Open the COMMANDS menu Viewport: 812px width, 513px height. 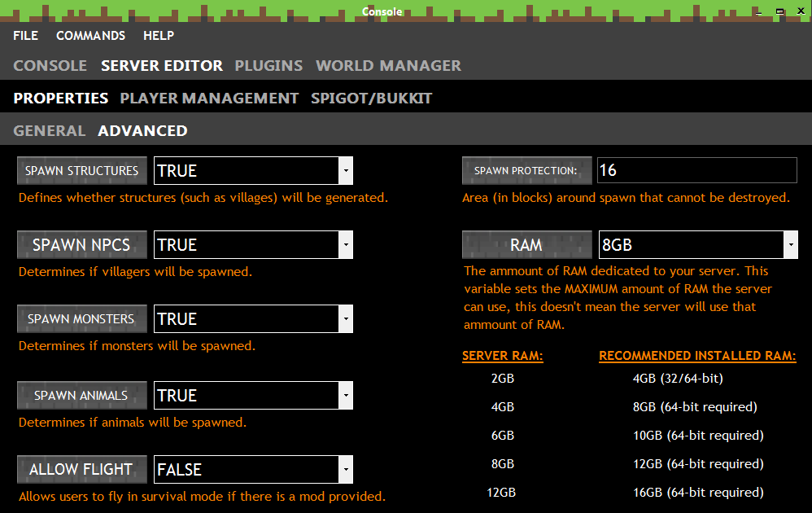[90, 36]
